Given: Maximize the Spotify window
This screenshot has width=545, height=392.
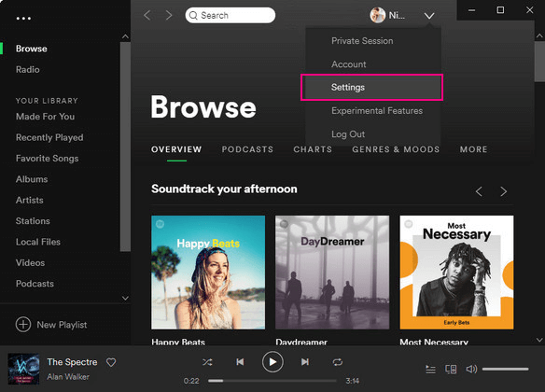Looking at the screenshot, I should (x=500, y=10).
